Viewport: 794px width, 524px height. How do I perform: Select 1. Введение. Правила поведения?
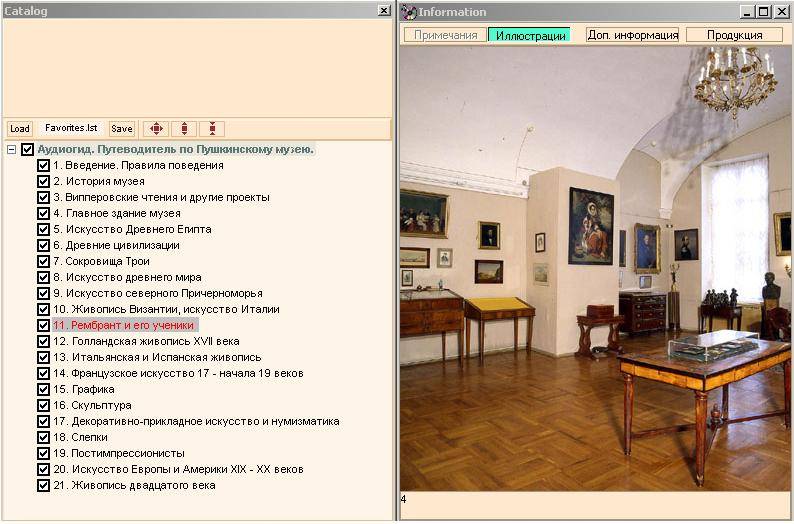[138, 166]
